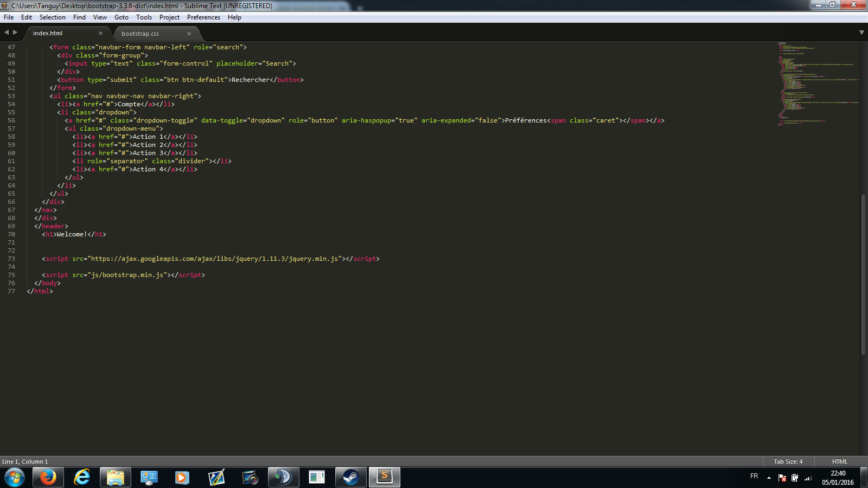Viewport: 868px width, 488px height.
Task: Open the network signal tray icon
Action: pos(808,478)
